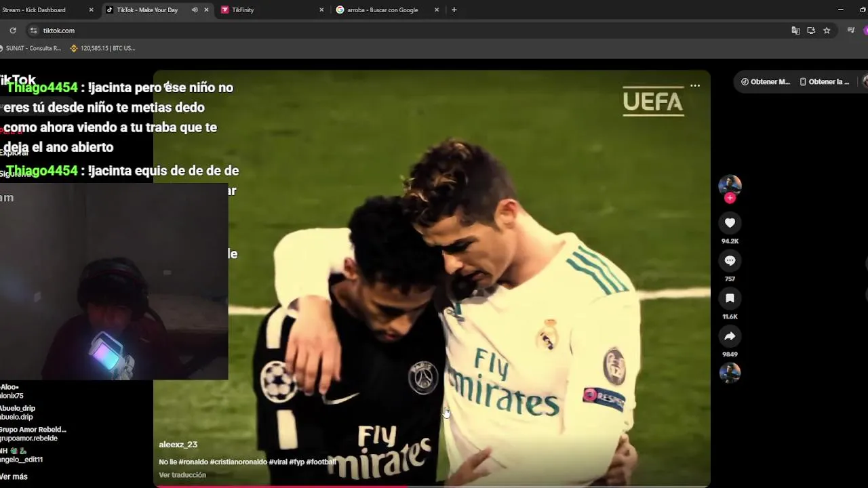
Task: Click the red video progress bar
Action: [x=281, y=486]
